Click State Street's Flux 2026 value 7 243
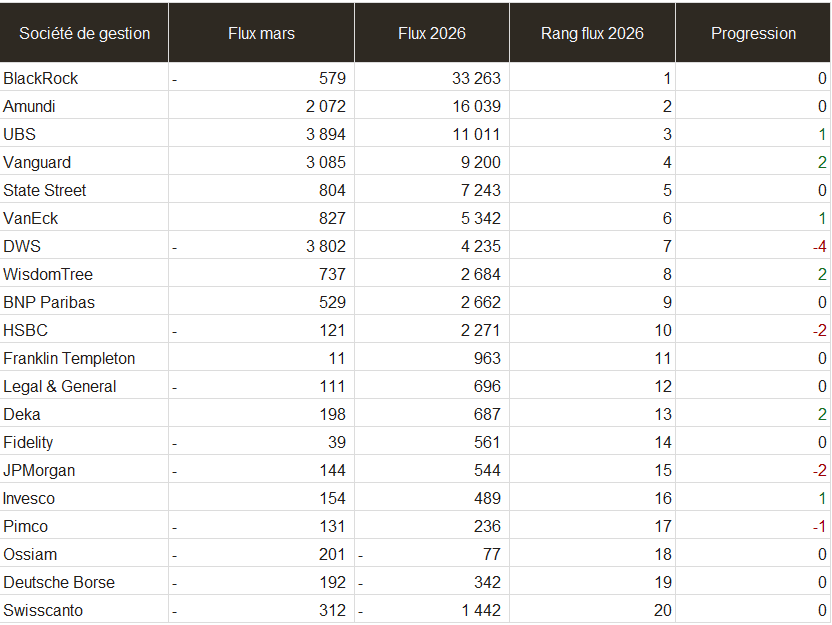832x625 pixels. [480, 190]
